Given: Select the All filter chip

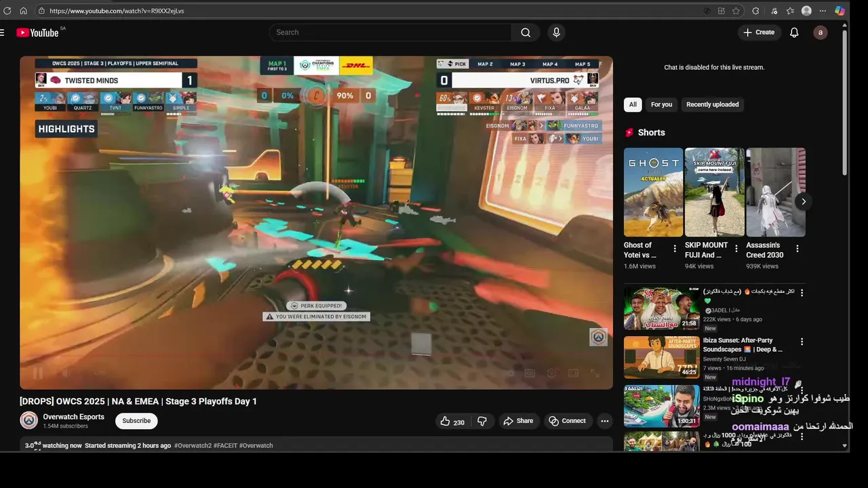Looking at the screenshot, I should pos(633,104).
